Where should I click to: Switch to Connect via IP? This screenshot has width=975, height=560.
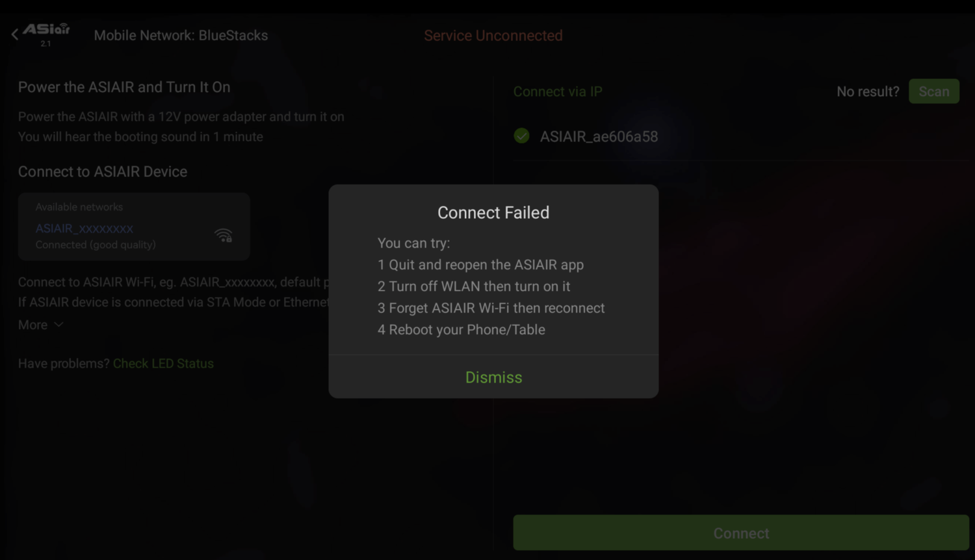pyautogui.click(x=558, y=92)
